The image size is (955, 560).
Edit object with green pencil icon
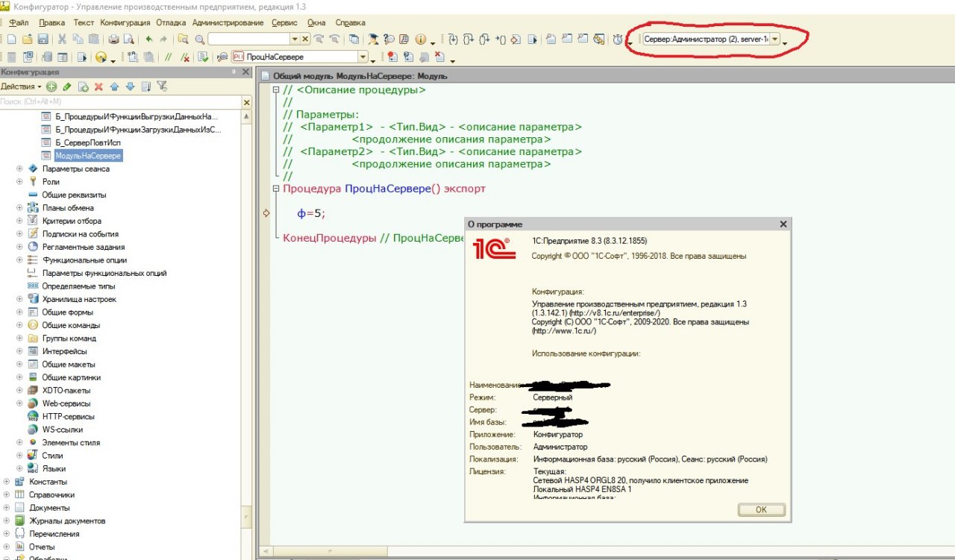[67, 86]
